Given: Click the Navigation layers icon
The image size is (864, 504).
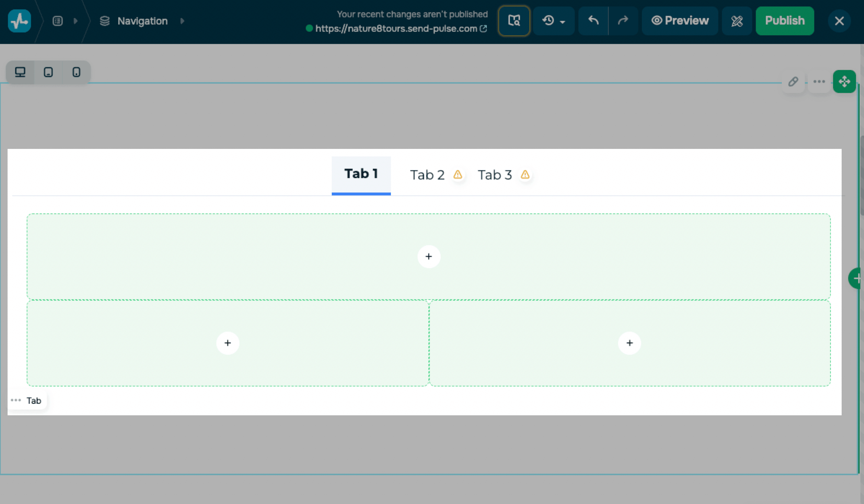Looking at the screenshot, I should point(105,21).
